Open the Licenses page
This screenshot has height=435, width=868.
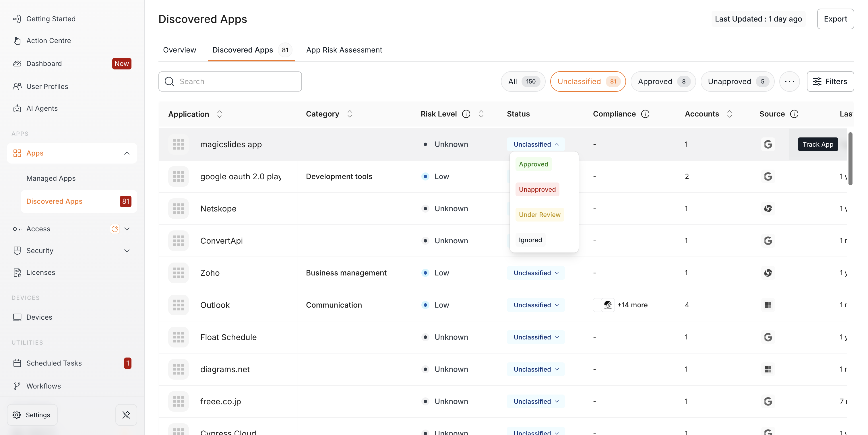point(34,273)
